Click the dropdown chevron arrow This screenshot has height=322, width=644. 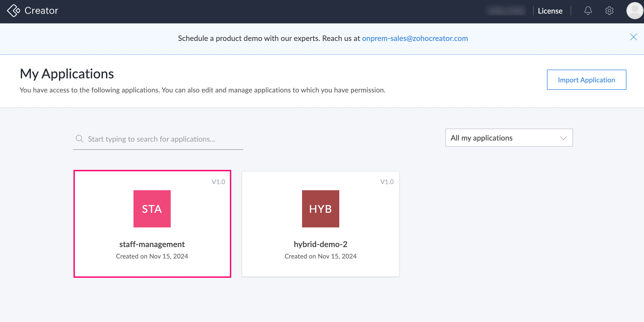(x=563, y=138)
